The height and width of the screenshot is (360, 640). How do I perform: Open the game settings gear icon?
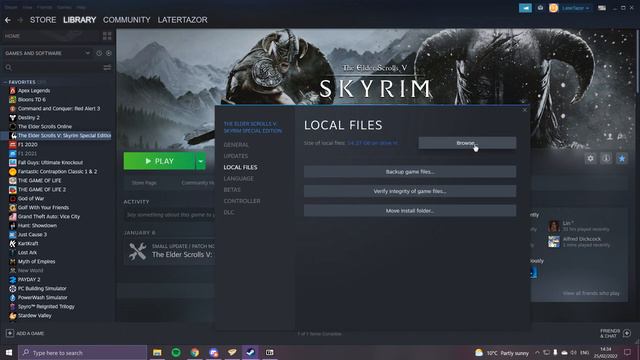[590, 158]
